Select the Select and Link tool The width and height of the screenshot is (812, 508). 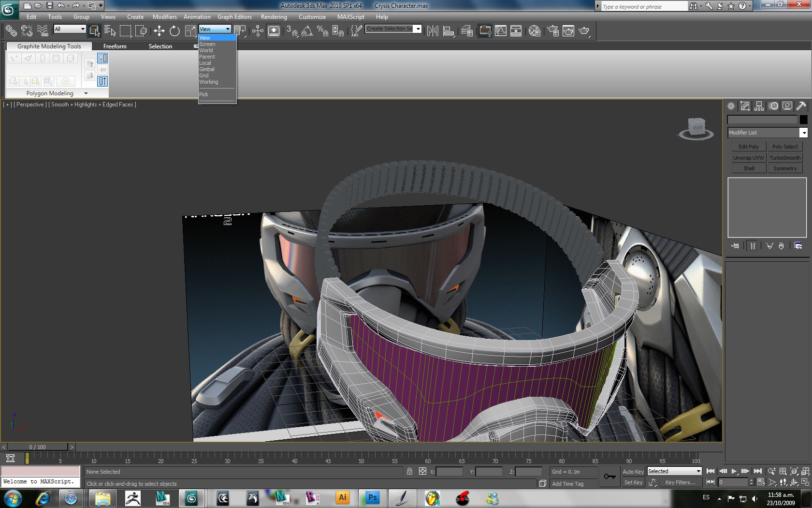tap(11, 31)
